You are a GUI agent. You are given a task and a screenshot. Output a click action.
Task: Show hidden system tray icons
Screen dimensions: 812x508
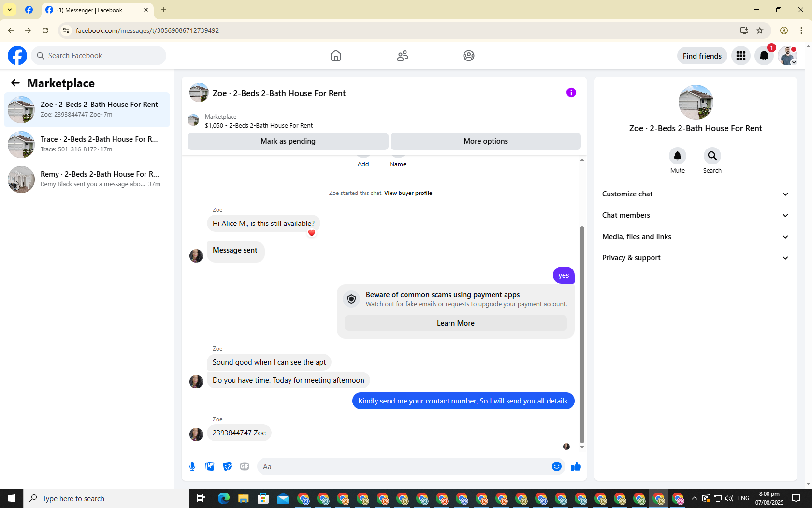pyautogui.click(x=695, y=498)
